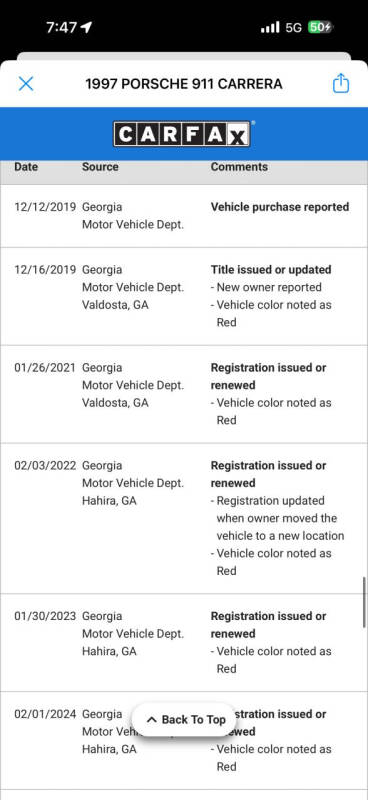The height and width of the screenshot is (800, 368).
Task: Tap the cellular signal bars icon
Action: coord(270,28)
